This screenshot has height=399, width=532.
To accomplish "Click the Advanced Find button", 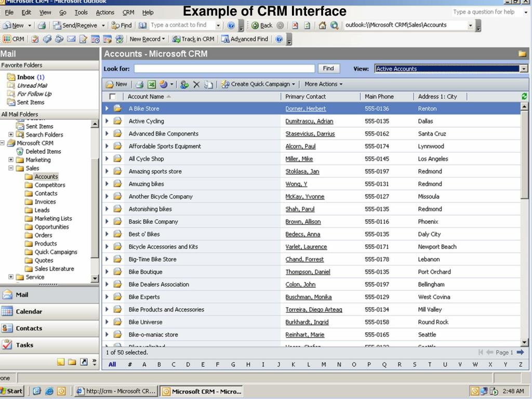I will click(x=245, y=39).
